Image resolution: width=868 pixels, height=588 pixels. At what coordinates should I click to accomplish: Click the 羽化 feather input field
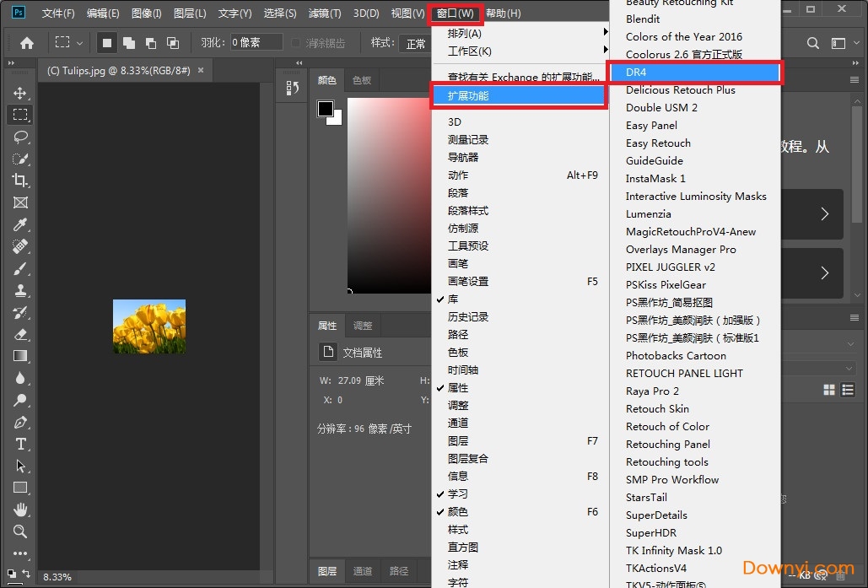[256, 43]
